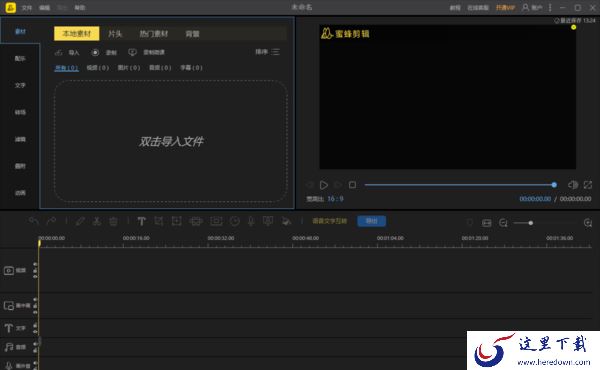Open the 教程 tutorial link
600x370 pixels.
[x=455, y=8]
